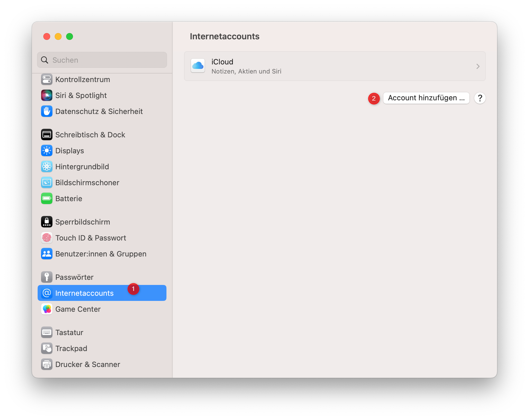Select the Hintergrundbild flower icon

pos(47,167)
